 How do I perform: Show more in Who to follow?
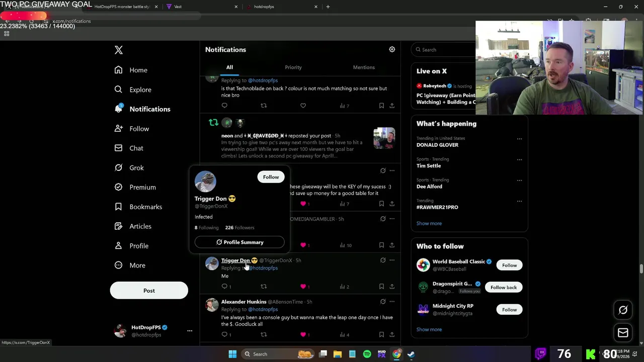(x=429, y=329)
